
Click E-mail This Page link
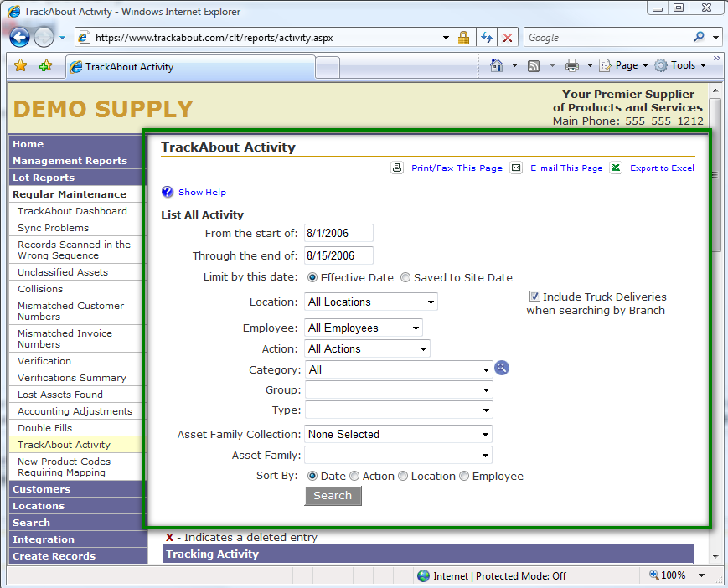pyautogui.click(x=566, y=168)
